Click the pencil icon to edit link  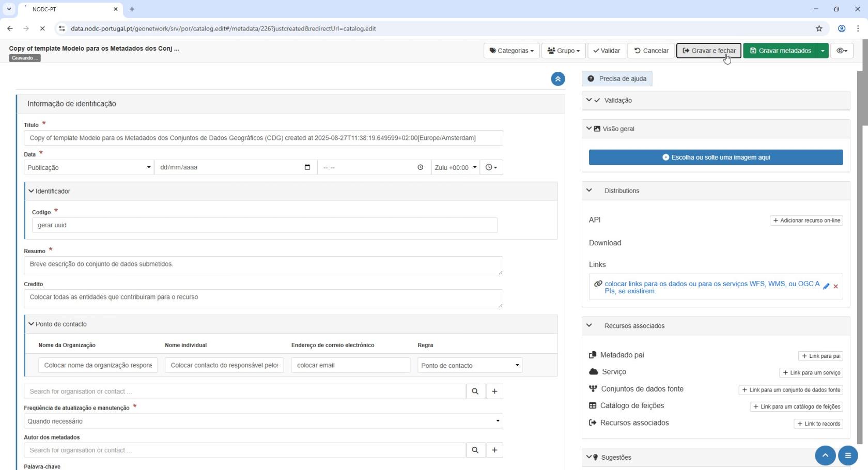click(826, 286)
